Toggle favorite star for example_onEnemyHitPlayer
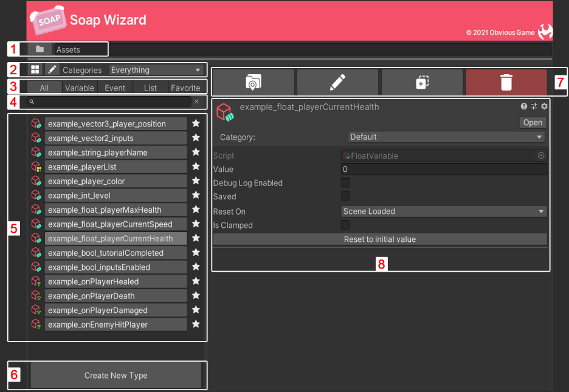Image resolution: width=569 pixels, height=392 pixels. [196, 324]
